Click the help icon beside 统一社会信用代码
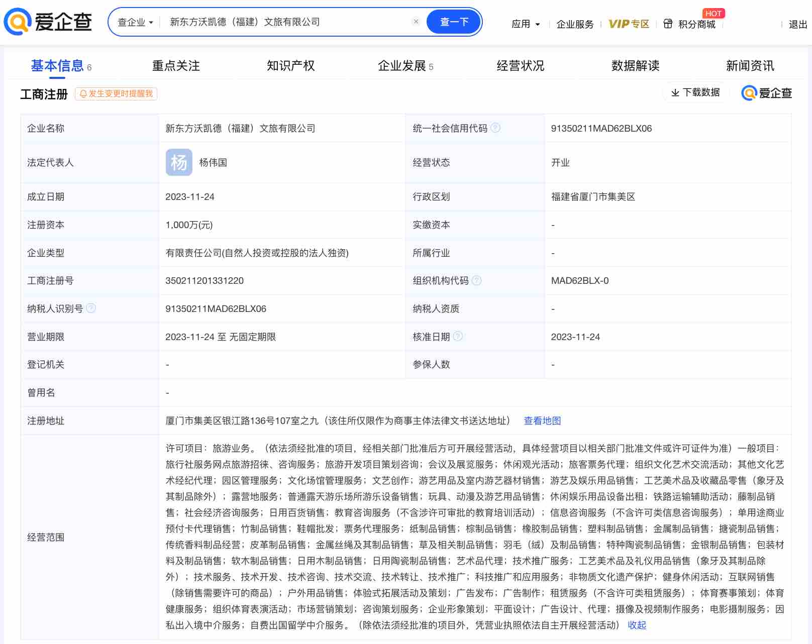This screenshot has width=812, height=644. [495, 128]
